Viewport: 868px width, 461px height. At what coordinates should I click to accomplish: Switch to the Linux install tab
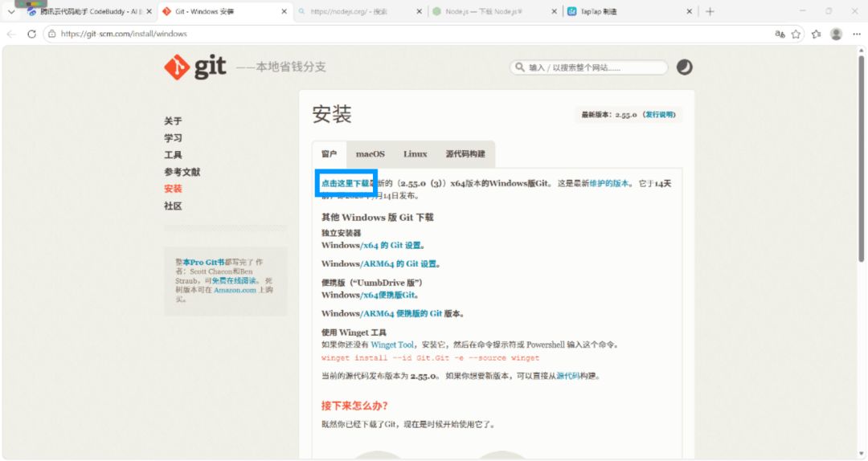pos(416,154)
